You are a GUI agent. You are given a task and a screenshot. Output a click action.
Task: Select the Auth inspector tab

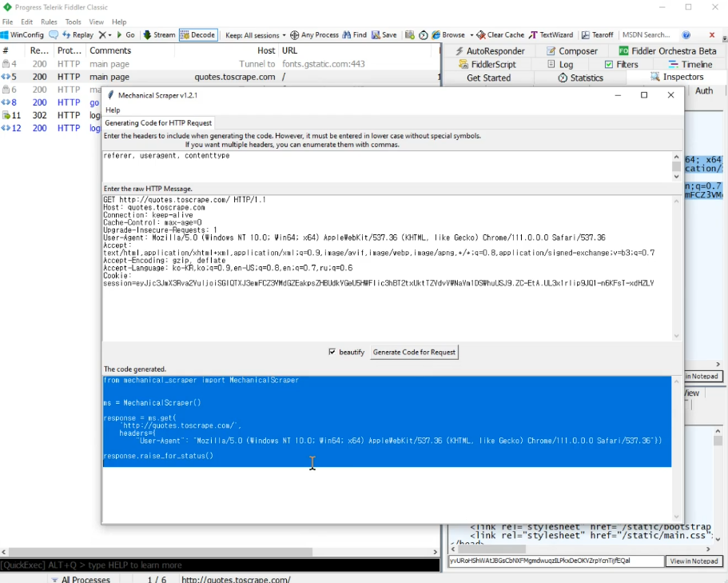tap(704, 91)
